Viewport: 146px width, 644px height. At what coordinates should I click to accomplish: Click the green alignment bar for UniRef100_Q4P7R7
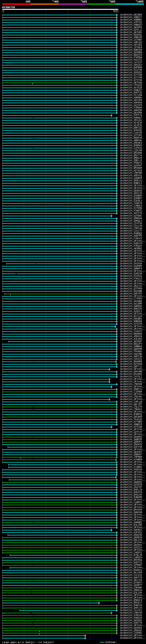tap(61, 294)
